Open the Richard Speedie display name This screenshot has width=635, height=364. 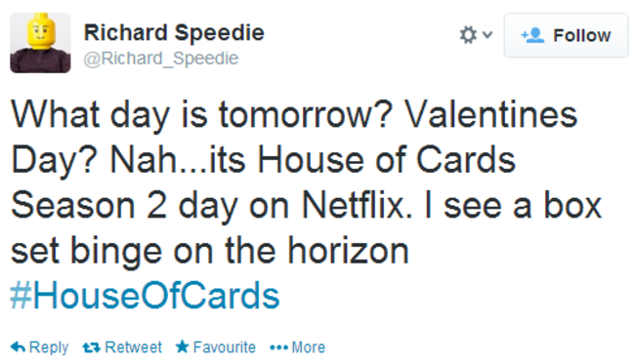174,32
